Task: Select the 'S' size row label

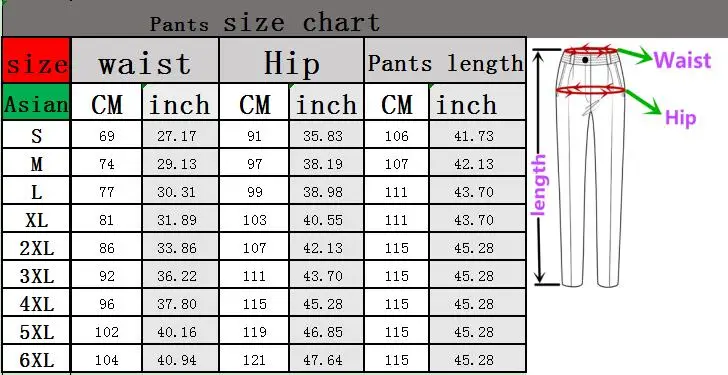Action: coord(36,136)
